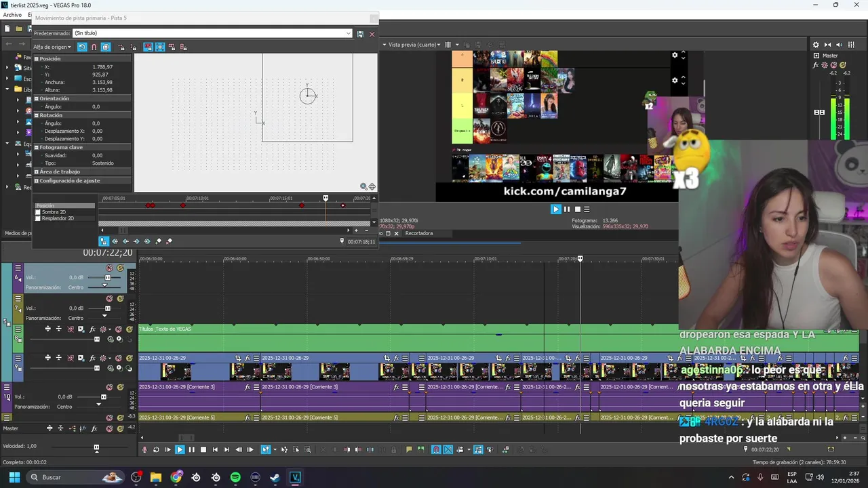This screenshot has width=868, height=488.
Task: Open Vista previa (cuarto) quality dropdown
Action: (x=415, y=45)
